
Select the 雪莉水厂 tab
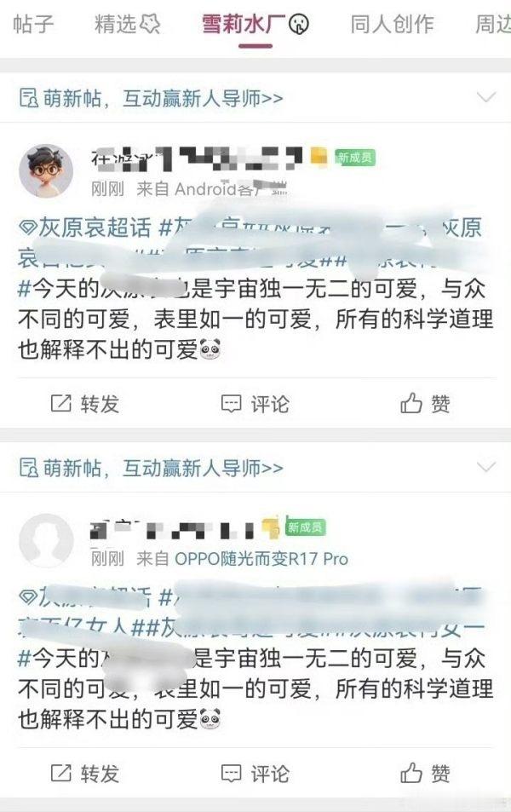tap(255, 24)
